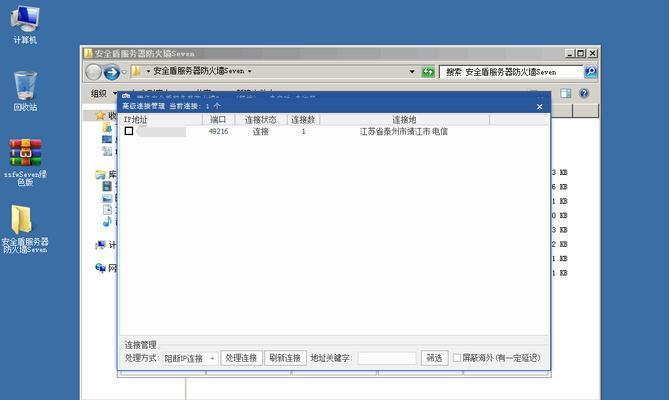Open the Explorer help question mark icon
The image size is (669, 400).
pos(584,93)
